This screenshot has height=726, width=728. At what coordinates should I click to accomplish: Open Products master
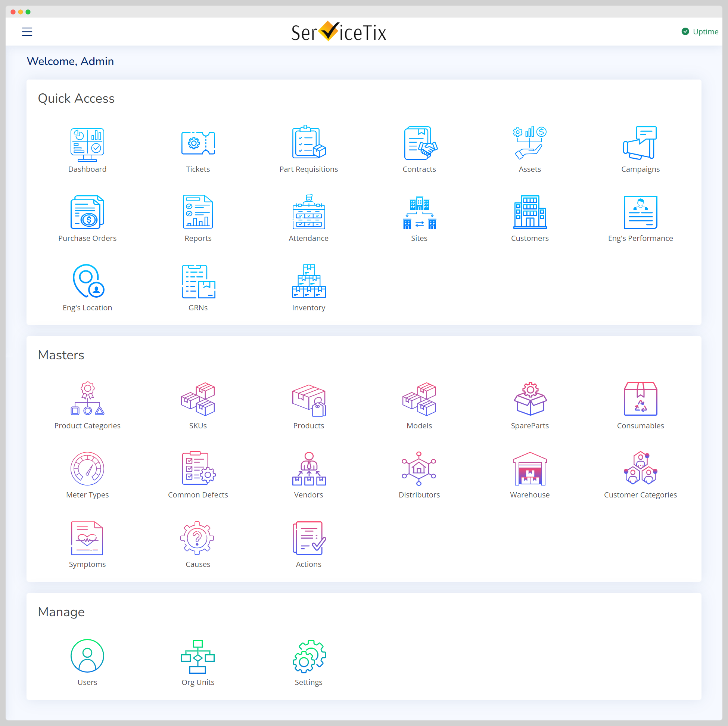click(309, 400)
